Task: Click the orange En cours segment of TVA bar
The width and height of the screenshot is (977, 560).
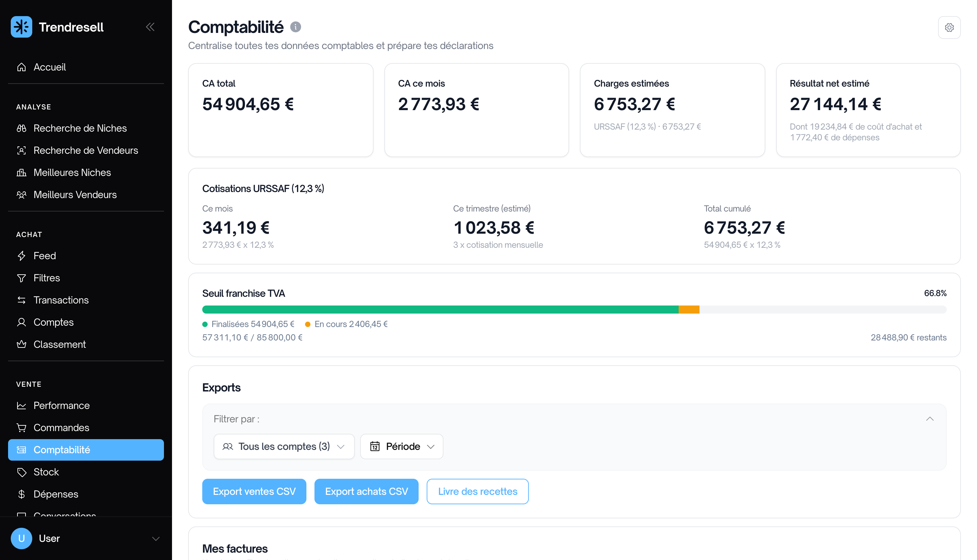Action: tap(689, 310)
